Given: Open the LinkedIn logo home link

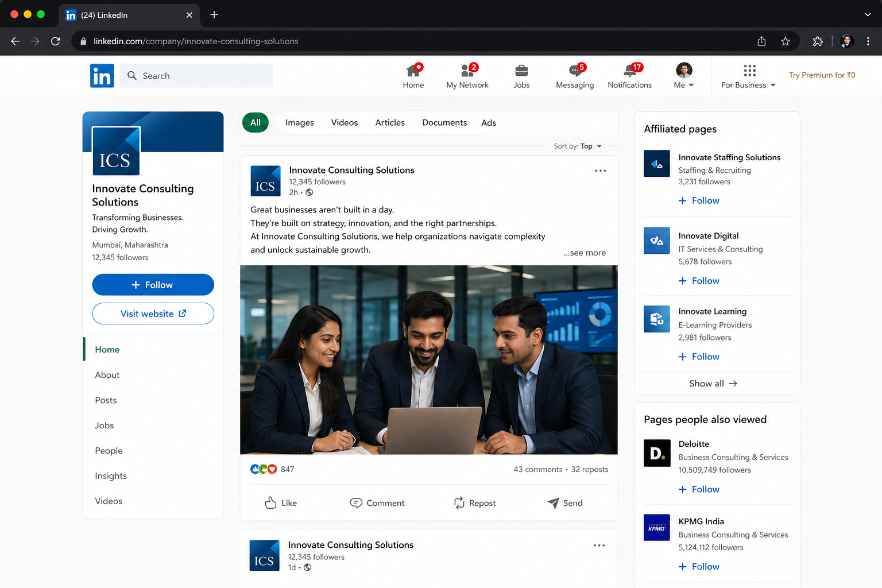Looking at the screenshot, I should pos(102,76).
